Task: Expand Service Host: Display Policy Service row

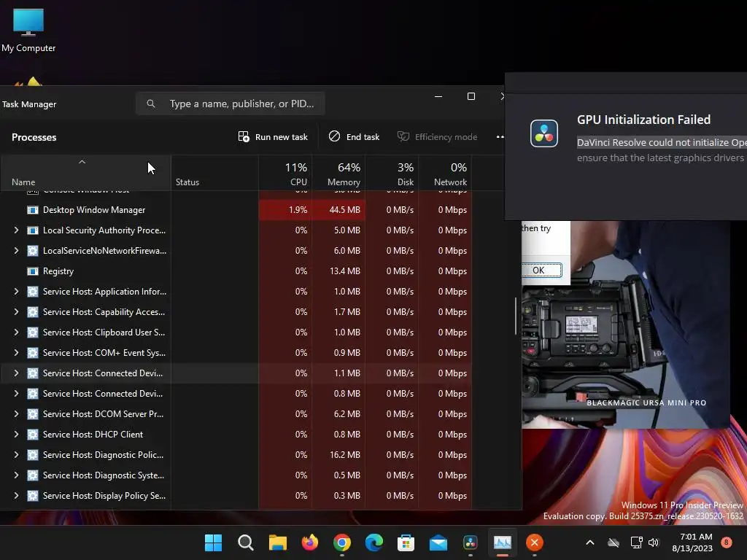Action: pos(16,496)
